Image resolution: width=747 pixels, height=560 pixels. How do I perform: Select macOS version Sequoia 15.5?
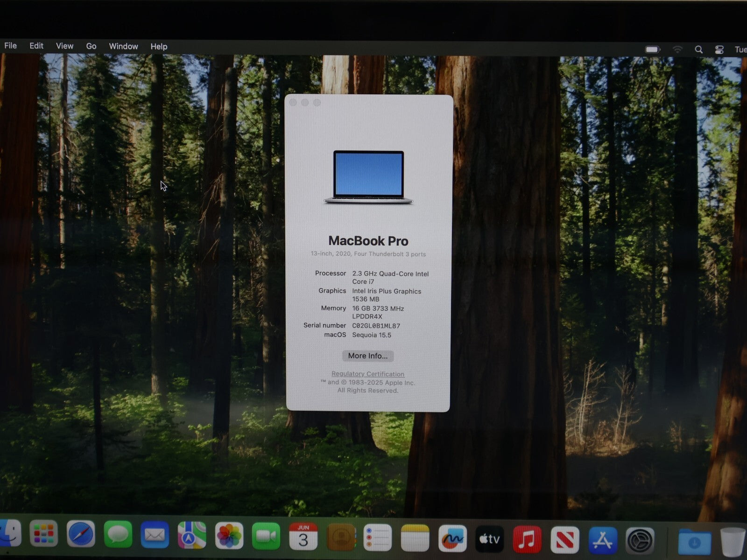pyautogui.click(x=372, y=335)
